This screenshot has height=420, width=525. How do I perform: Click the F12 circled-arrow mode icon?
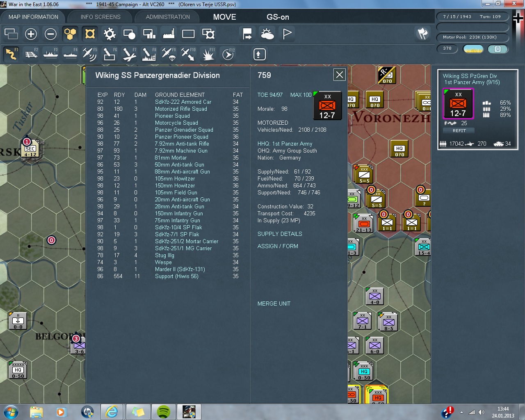pos(228,54)
